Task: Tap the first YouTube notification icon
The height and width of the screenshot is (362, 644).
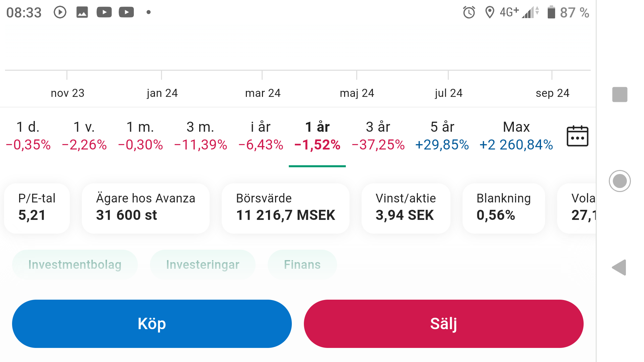Action: coord(104,12)
